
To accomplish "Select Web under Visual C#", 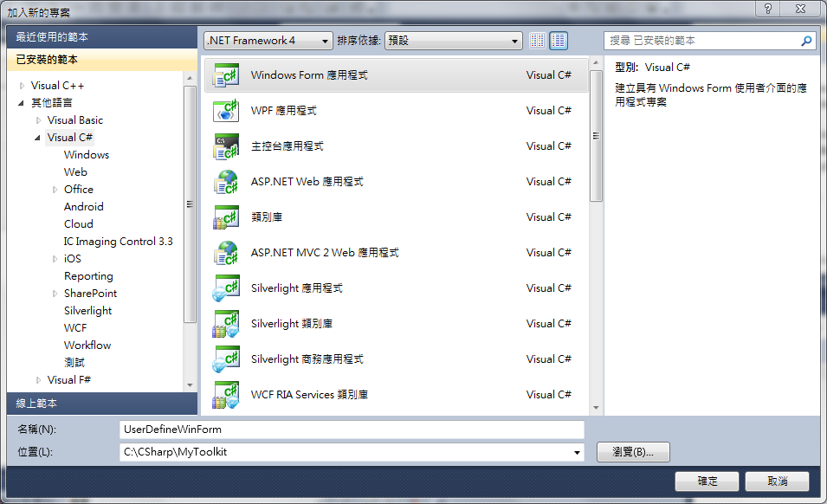I will pos(75,171).
